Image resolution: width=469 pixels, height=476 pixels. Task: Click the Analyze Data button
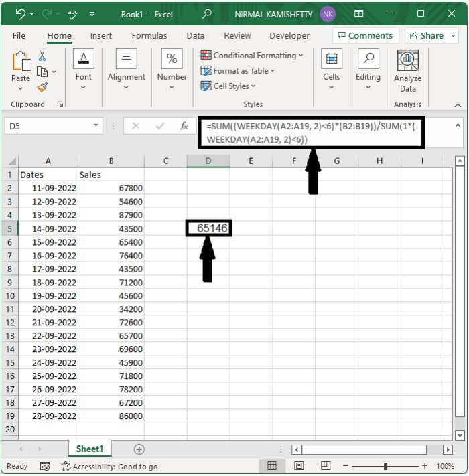pos(407,72)
